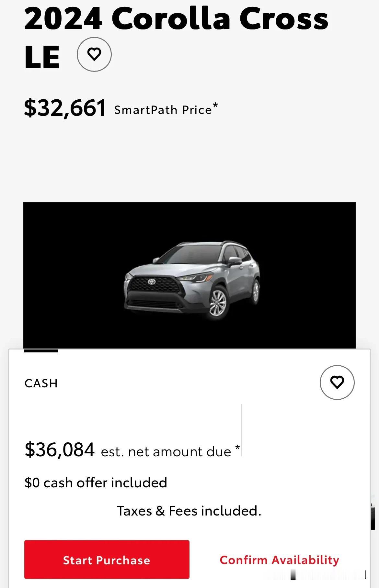Open the Corolla Cross vehicle photo
Image resolution: width=379 pixels, height=588 pixels.
pyautogui.click(x=189, y=275)
